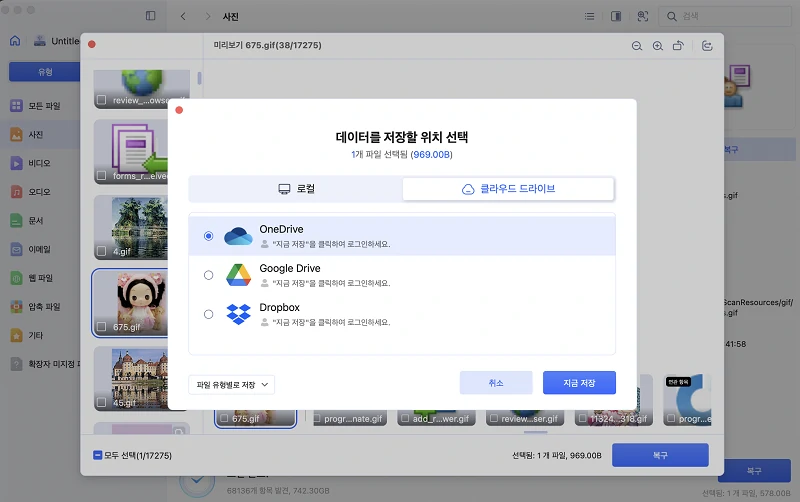Select the 4.gif landscape thumbnail
Screen dimensions: 800x502
click(131, 228)
